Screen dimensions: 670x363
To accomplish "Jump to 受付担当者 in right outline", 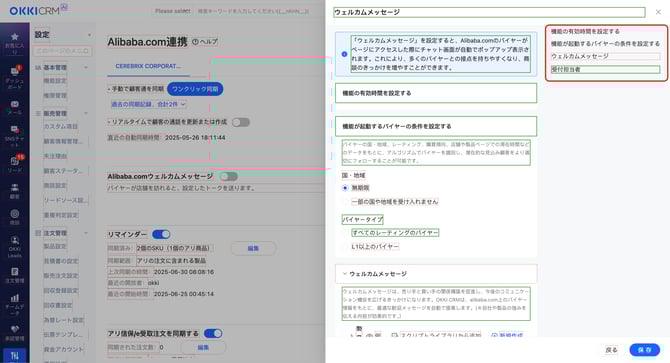I will 605,69.
